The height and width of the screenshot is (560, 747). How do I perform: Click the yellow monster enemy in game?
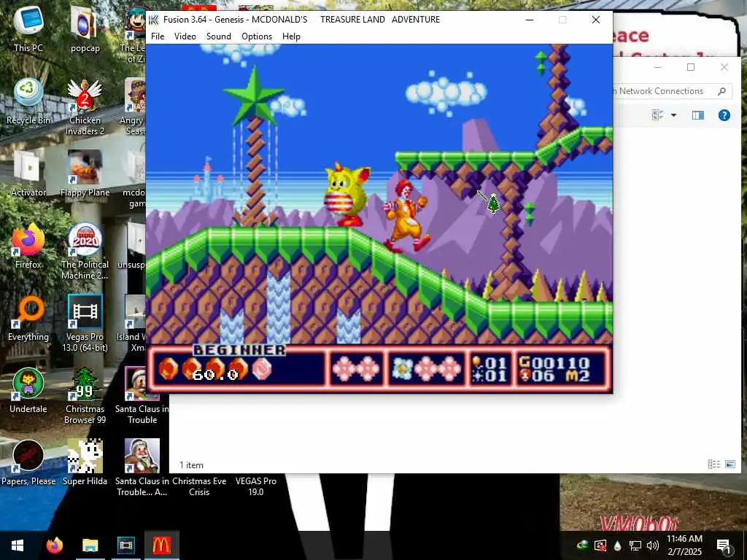tap(347, 195)
